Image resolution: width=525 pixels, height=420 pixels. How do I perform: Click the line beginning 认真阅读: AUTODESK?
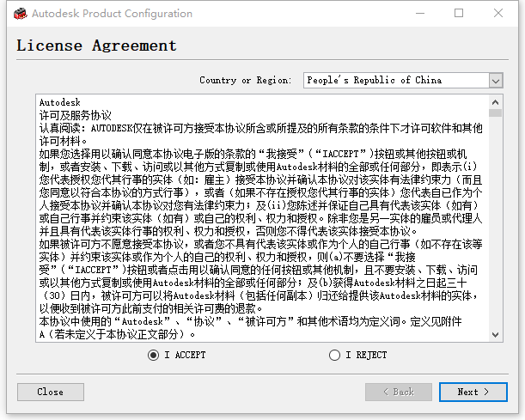coord(261,128)
